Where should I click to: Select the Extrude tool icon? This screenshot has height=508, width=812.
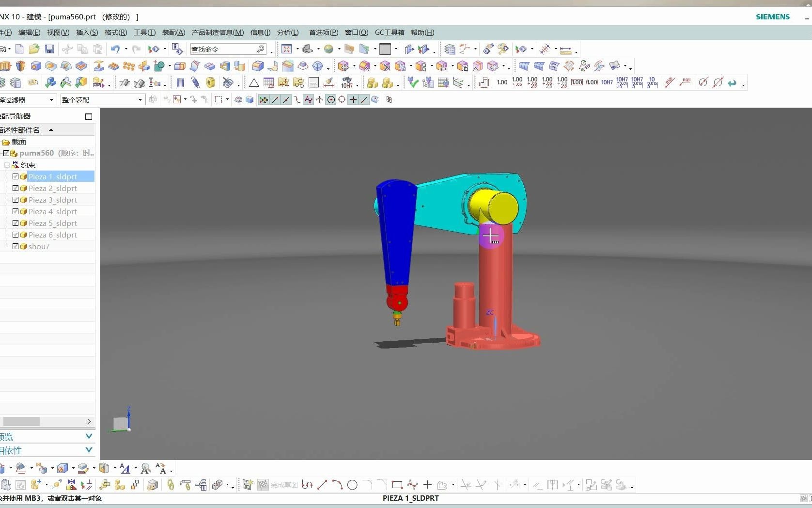(6, 66)
